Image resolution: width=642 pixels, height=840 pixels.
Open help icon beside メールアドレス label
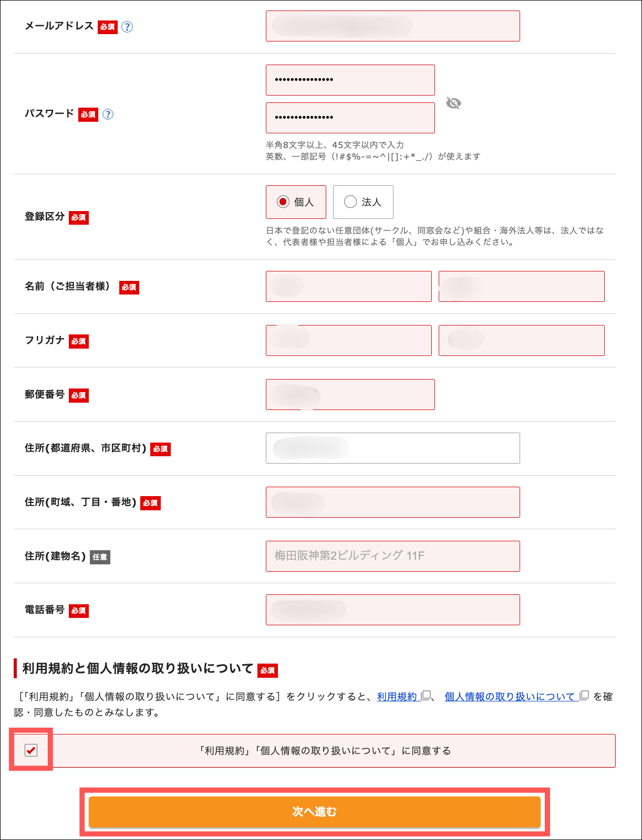tap(127, 27)
